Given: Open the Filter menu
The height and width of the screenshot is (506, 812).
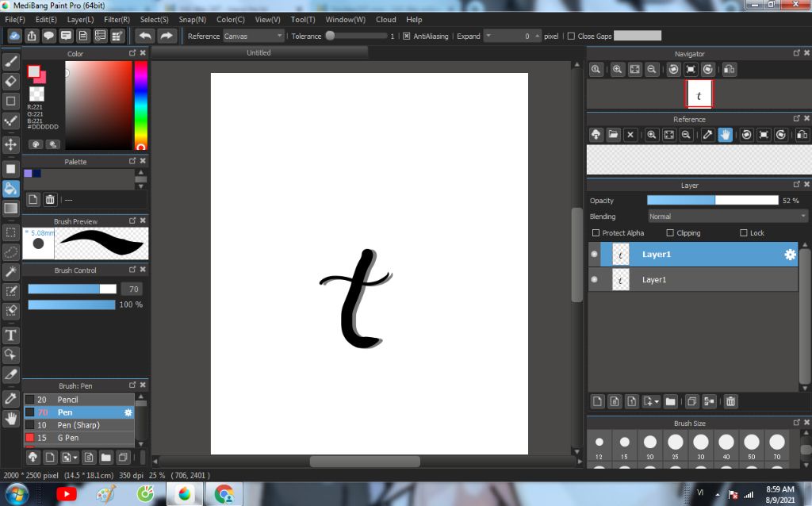Looking at the screenshot, I should 117,20.
